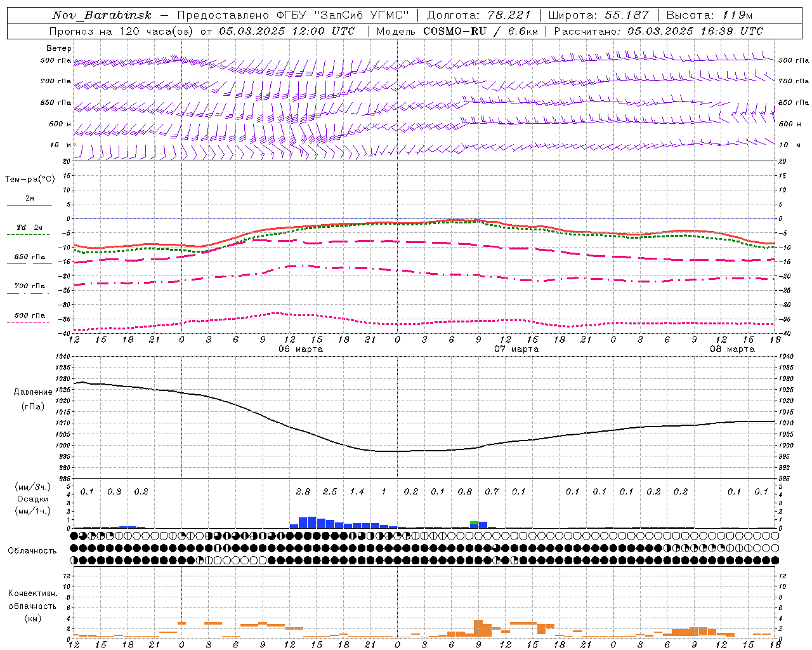Select the 0.3 precipitation value
This screenshot has width=812, height=650.
pos(114,492)
